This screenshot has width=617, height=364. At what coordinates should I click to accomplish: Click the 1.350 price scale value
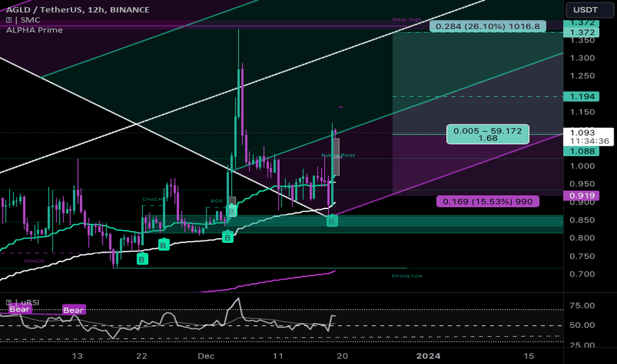(x=583, y=40)
